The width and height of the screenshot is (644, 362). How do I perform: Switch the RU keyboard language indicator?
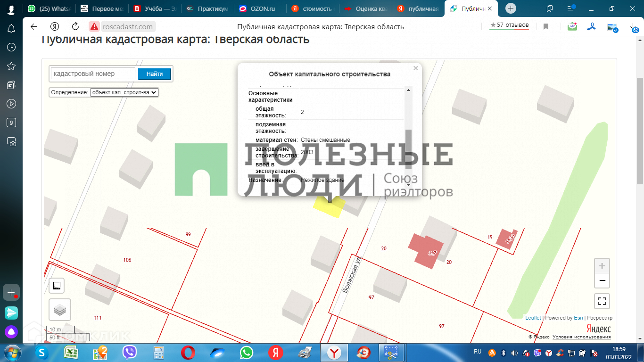coord(478,352)
